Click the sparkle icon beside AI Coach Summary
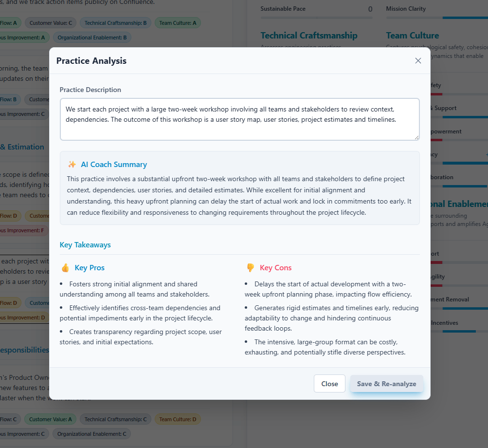Image resolution: width=488 pixels, height=448 pixels. coord(71,165)
